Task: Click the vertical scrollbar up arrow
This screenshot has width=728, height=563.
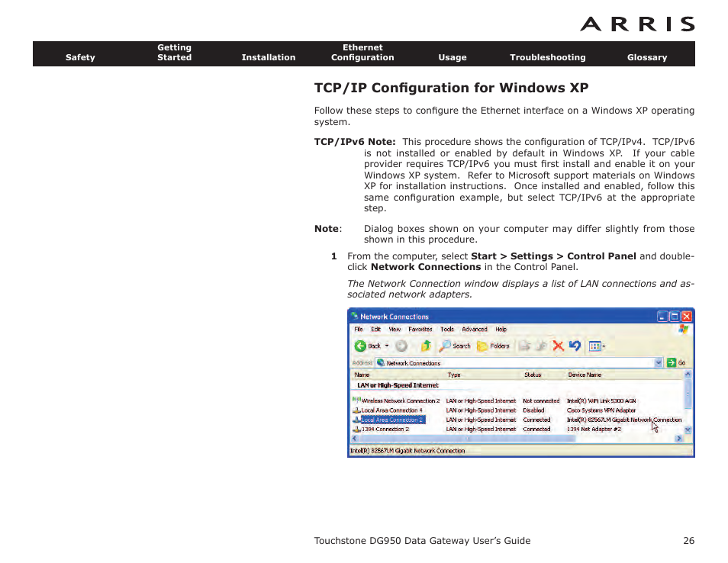Action: (x=688, y=374)
